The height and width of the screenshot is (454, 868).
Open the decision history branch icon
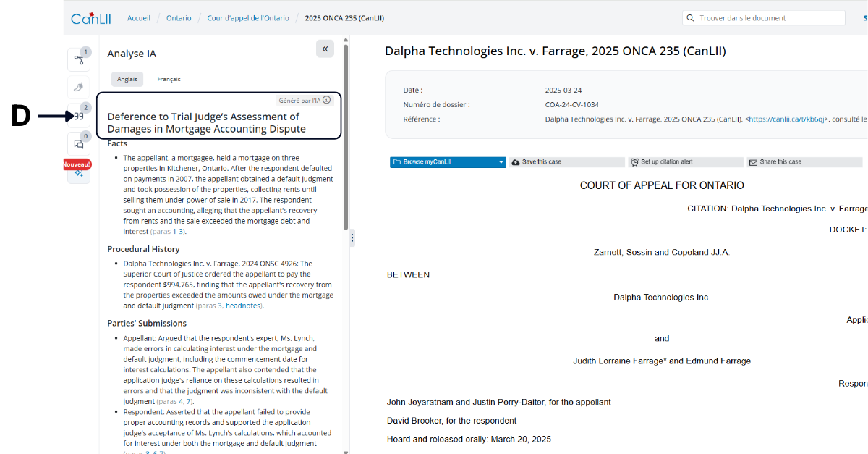[78, 60]
